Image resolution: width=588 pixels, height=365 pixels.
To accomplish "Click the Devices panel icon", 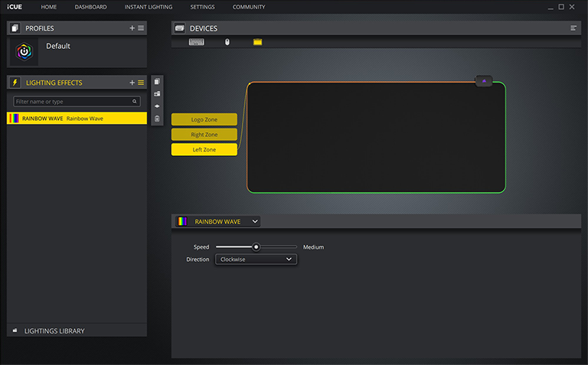I will pos(180,28).
